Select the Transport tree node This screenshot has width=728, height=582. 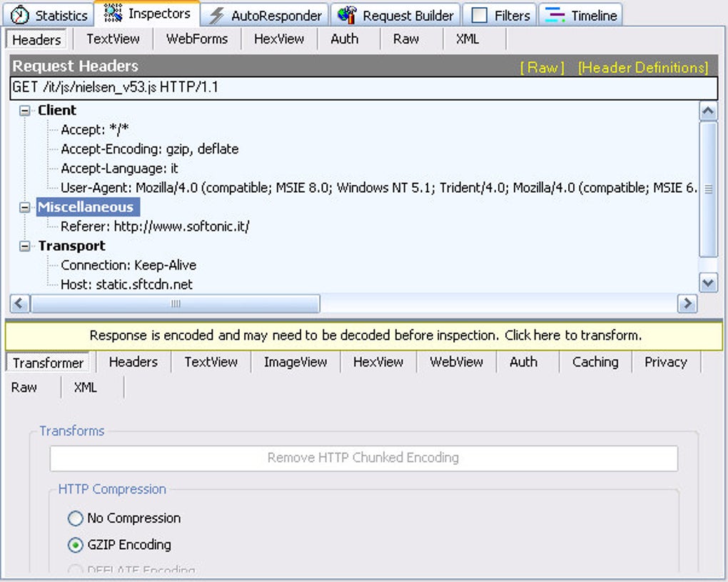click(71, 246)
